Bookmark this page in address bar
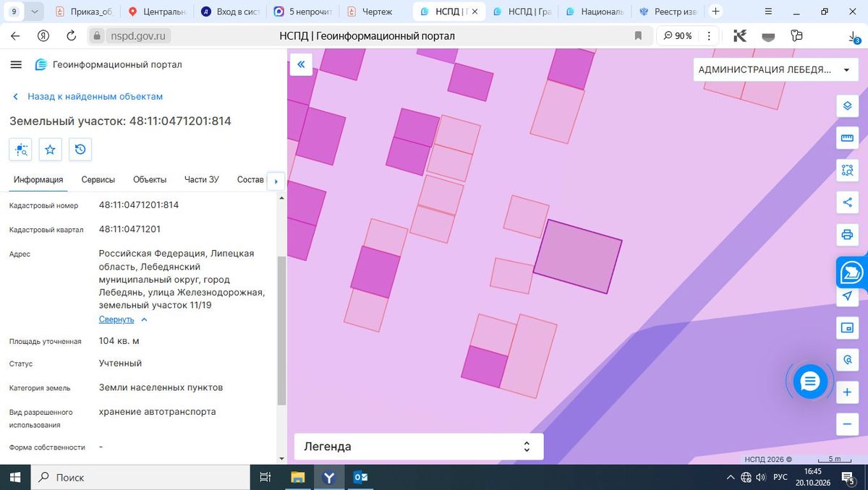868x490 pixels. click(638, 36)
